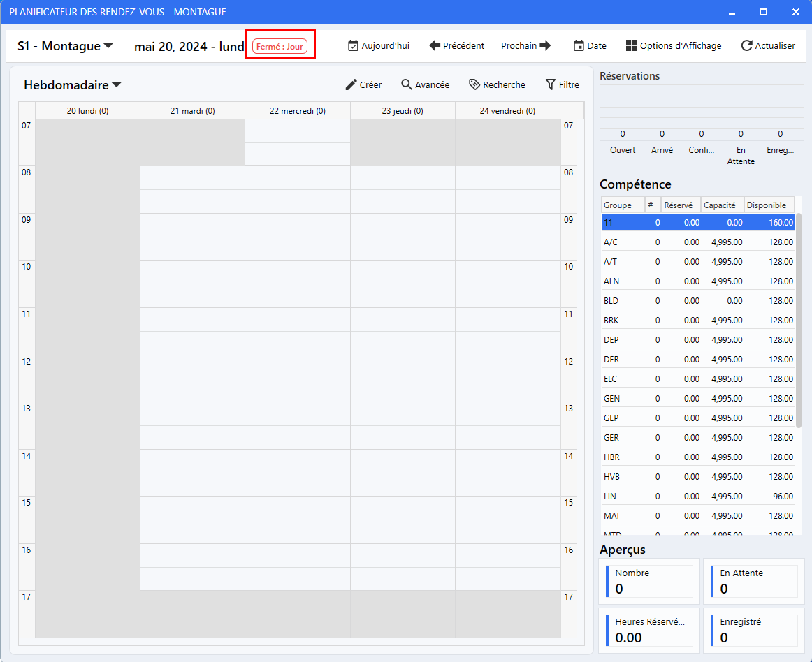Select the 24 vendredi column header

tap(507, 111)
